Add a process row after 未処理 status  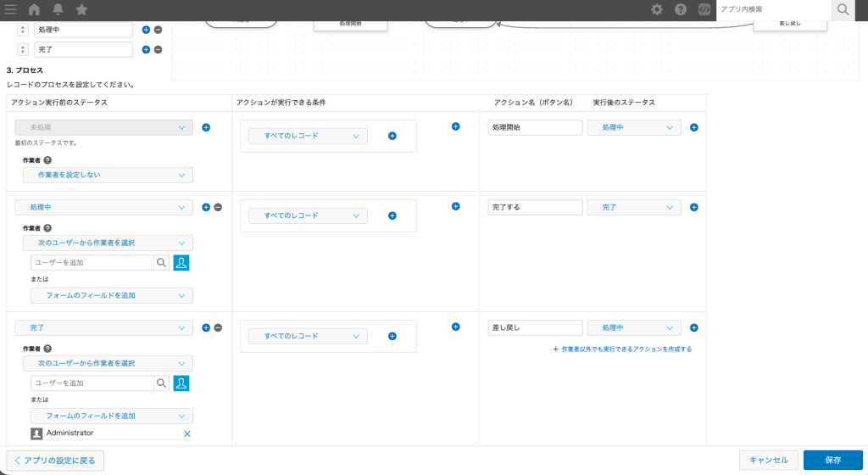[206, 127]
